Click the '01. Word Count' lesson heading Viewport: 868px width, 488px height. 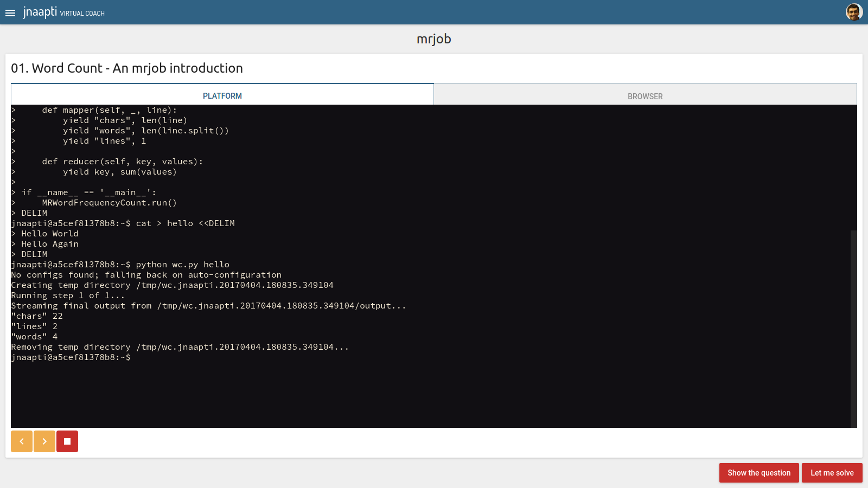coord(127,68)
